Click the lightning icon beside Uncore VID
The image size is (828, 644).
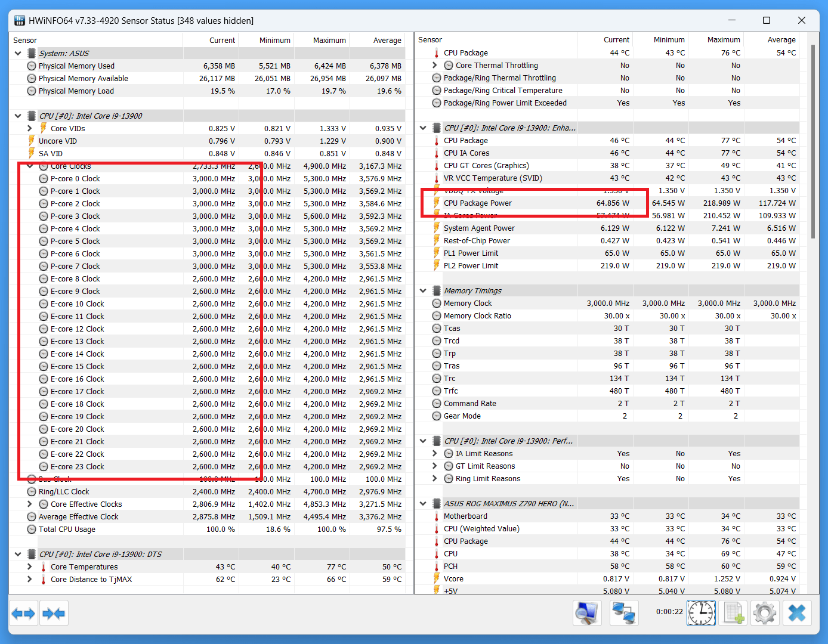coord(32,141)
